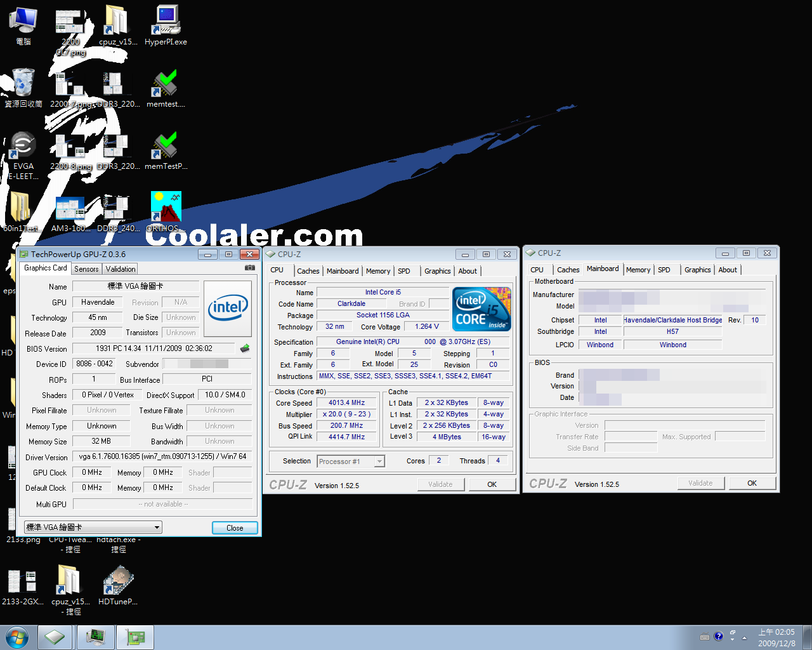Image resolution: width=812 pixels, height=650 pixels.
Task: Select the DDR3_240... image file icon
Action: pyautogui.click(x=118, y=212)
